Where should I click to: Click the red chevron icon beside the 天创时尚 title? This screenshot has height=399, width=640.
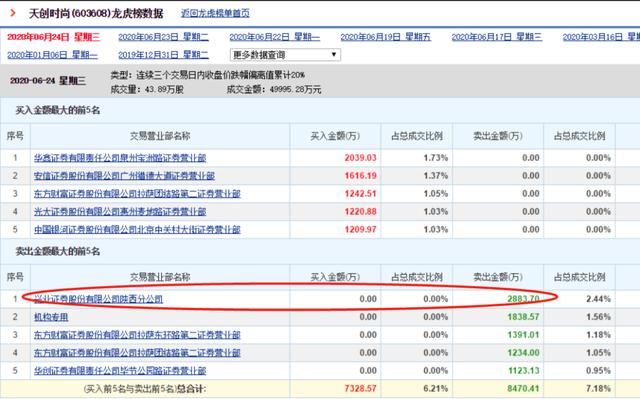13,13
